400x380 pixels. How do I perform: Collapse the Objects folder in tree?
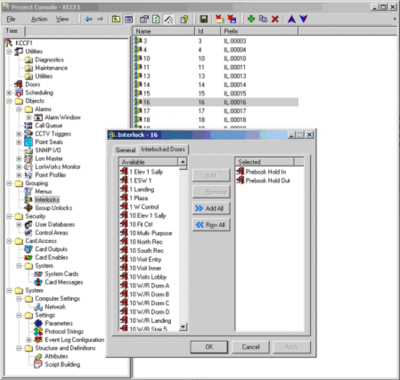click(x=9, y=101)
